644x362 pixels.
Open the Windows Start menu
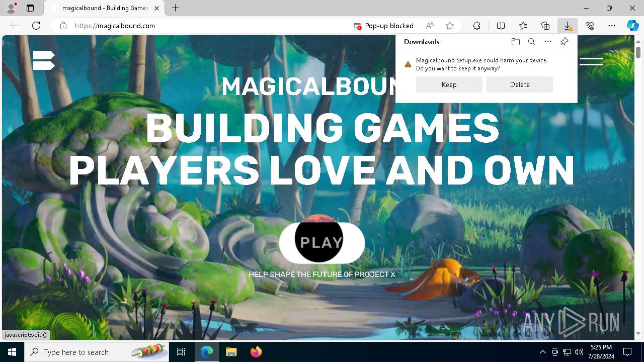pos(12,352)
